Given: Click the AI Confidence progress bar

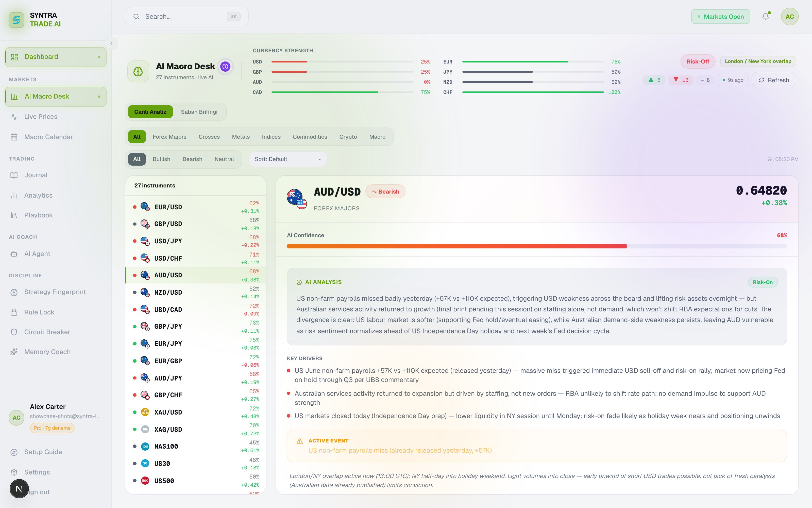Looking at the screenshot, I should 537,246.
